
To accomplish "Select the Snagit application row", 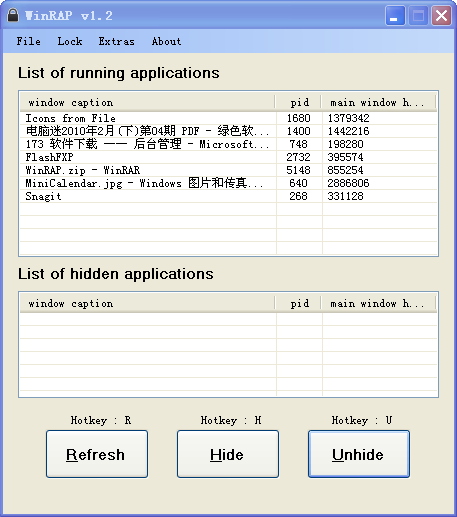I will coord(228,196).
